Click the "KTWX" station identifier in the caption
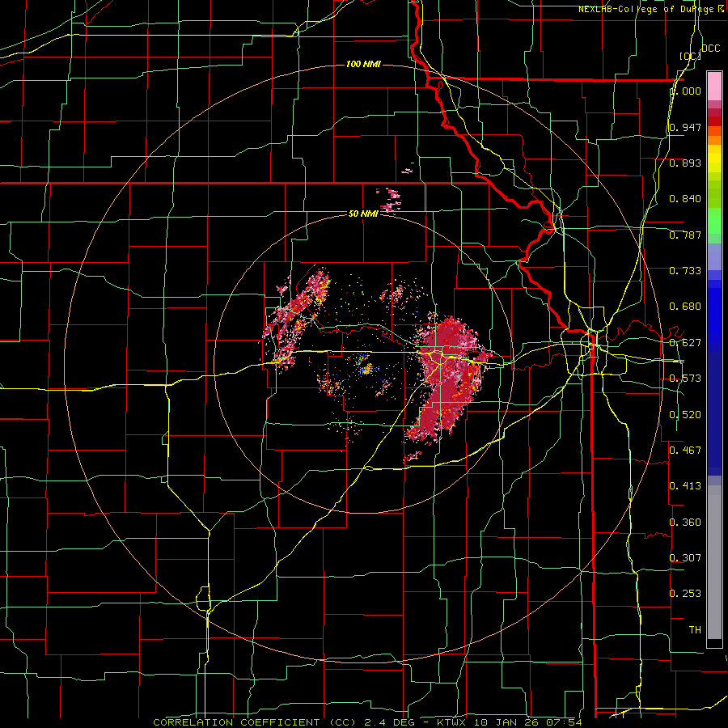Screen dimensions: 728x728 pyautogui.click(x=451, y=722)
